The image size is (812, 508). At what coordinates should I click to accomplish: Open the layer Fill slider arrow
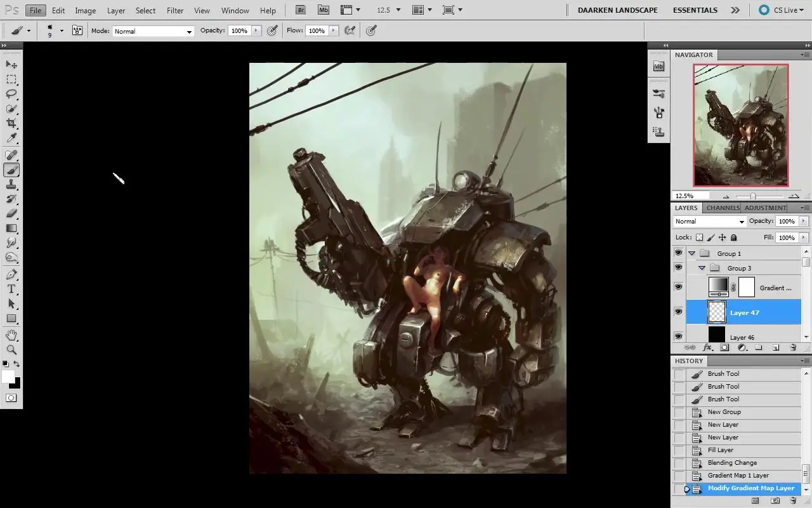pos(804,237)
